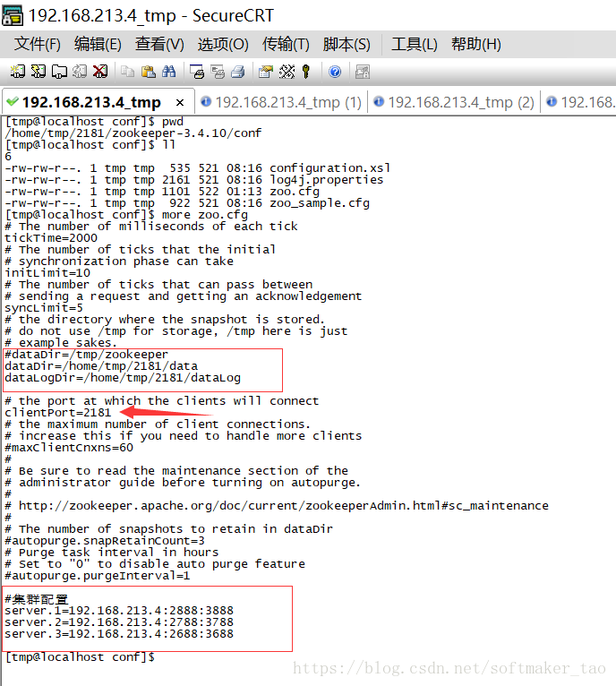The height and width of the screenshot is (686, 616).
Task: Click log4j.properties in the file listing
Action: point(327,180)
